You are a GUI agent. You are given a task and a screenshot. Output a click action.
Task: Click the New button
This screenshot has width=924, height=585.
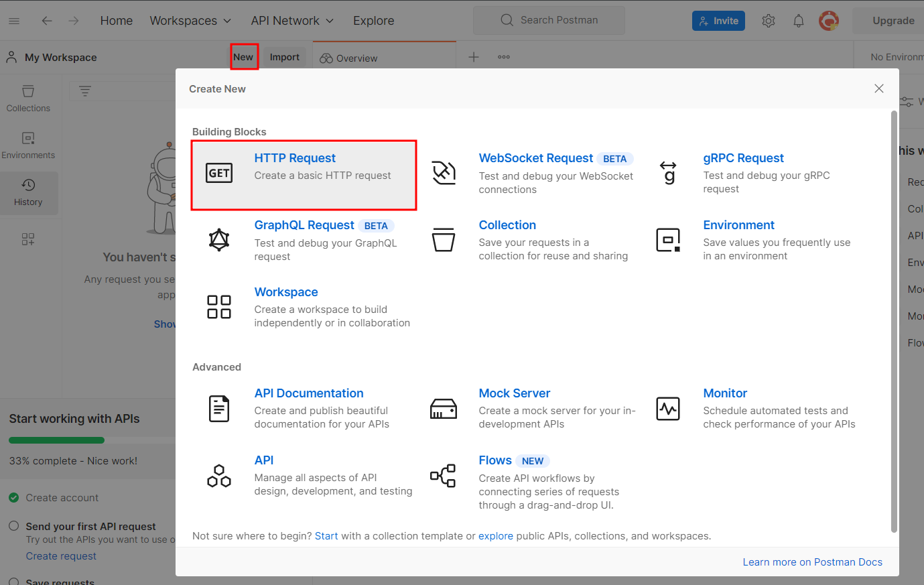(x=243, y=57)
